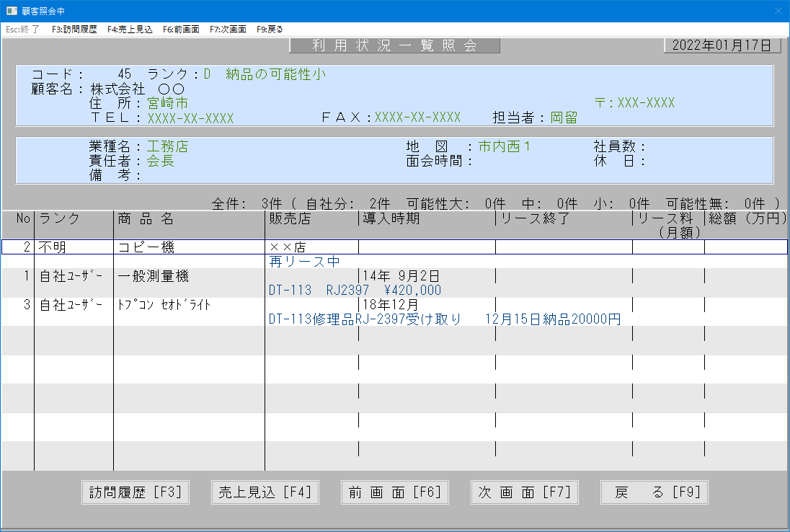Click the ランク column header
790x532 pixels.
click(59, 218)
